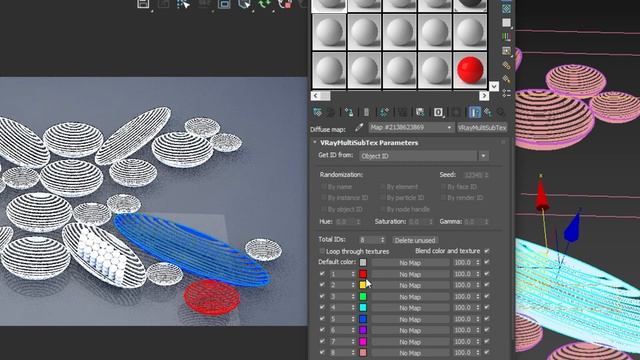
Task: Click No Map button for ID 6
Action: pyautogui.click(x=410, y=330)
